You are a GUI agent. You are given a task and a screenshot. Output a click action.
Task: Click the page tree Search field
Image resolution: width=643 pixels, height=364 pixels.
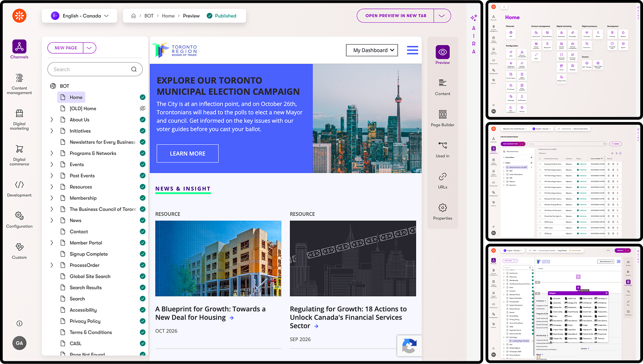tap(95, 70)
